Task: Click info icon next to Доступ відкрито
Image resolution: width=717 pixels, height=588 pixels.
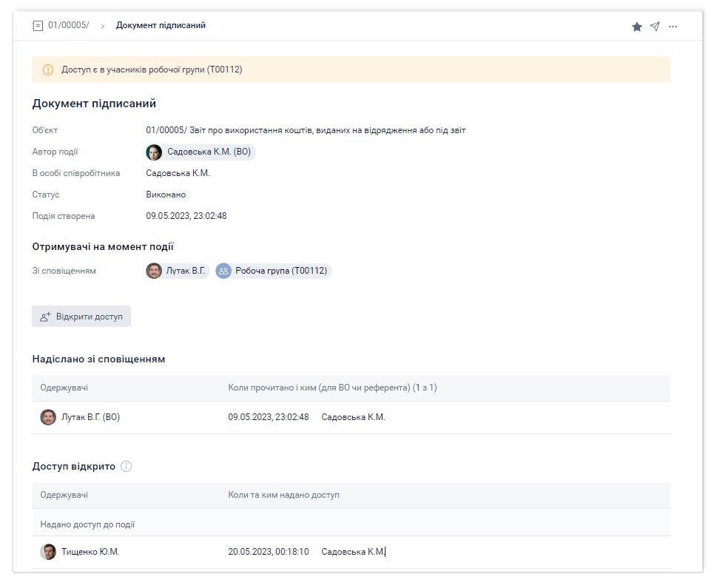Action: pos(127,467)
